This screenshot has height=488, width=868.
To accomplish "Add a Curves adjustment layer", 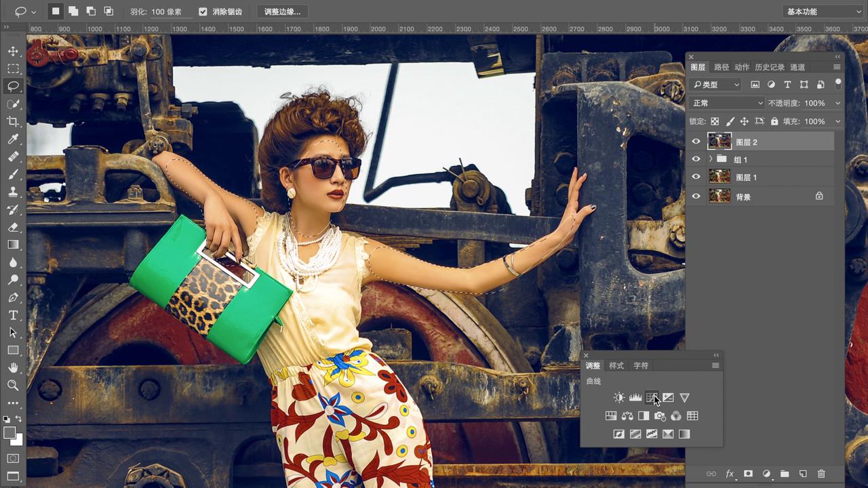I will pos(652,398).
